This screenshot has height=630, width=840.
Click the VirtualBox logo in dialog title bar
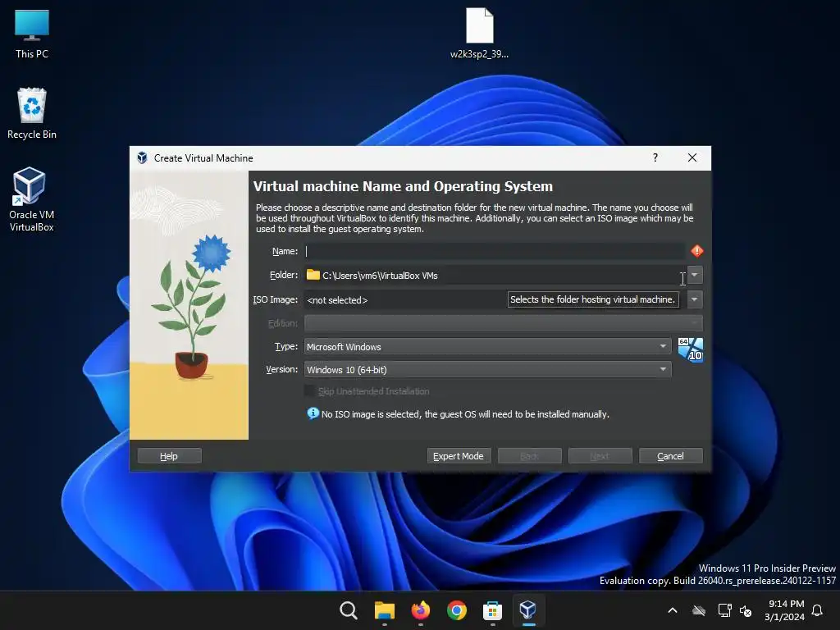pyautogui.click(x=142, y=157)
